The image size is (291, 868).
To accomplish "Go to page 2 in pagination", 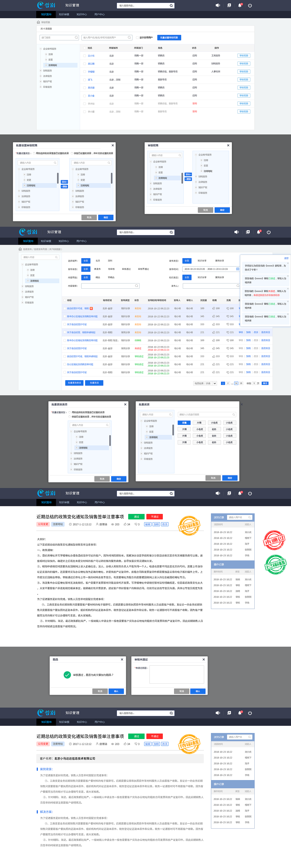I will 228,383.
